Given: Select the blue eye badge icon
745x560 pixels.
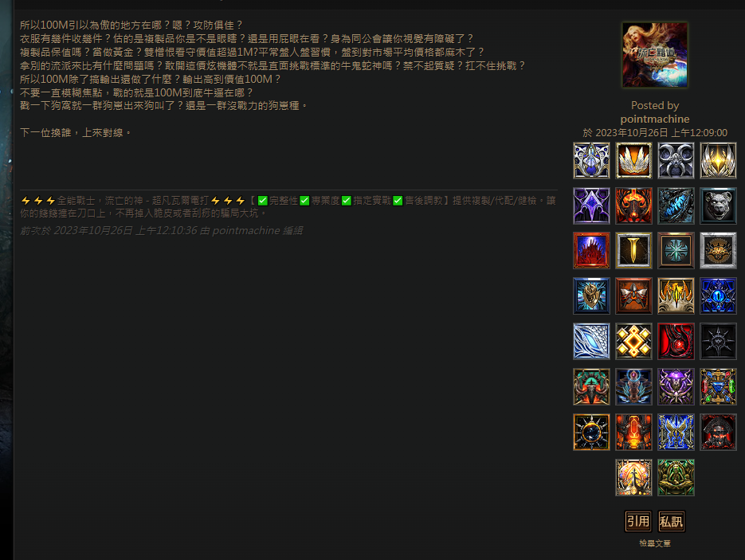Looking at the screenshot, I should [x=718, y=296].
